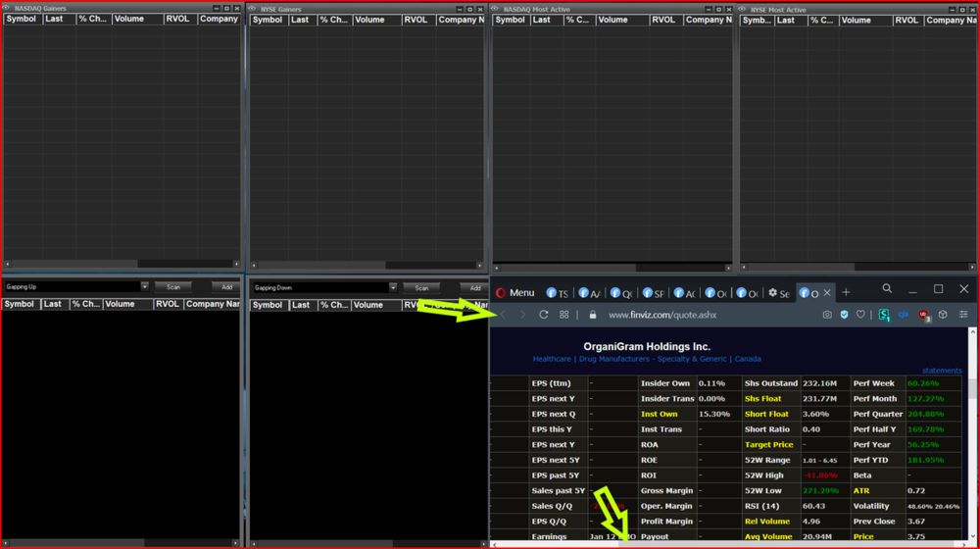Image resolution: width=980 pixels, height=549 pixels.
Task: Open Drug Manufacturers - Specialty & Generic link
Action: (653, 359)
